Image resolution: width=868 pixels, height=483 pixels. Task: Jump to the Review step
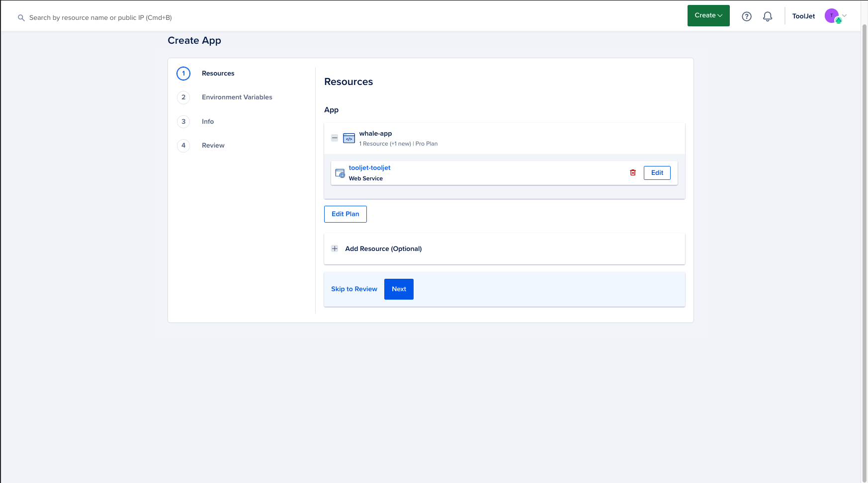click(x=213, y=146)
